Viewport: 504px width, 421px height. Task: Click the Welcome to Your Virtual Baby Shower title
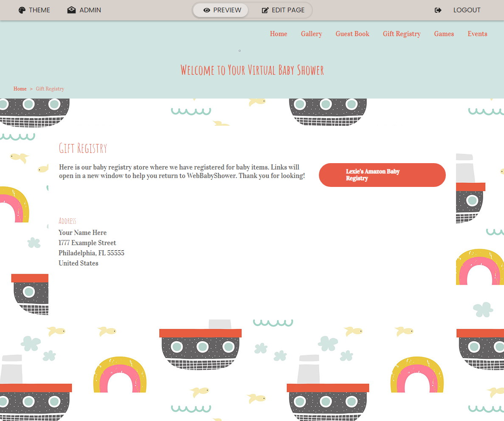pos(252,70)
